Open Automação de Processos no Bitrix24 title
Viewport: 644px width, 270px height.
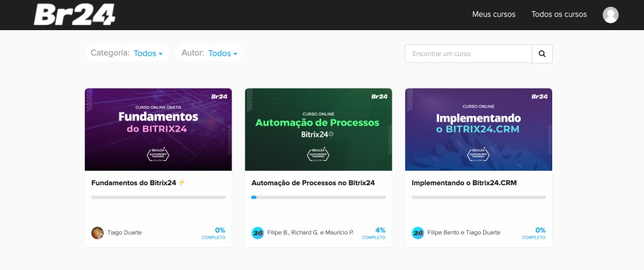(x=313, y=183)
